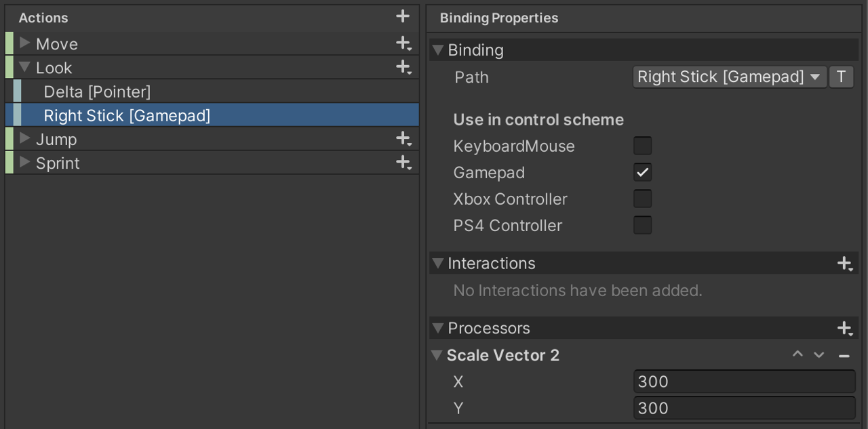The image size is (868, 429).
Task: Open the binding Path dropdown
Action: (x=730, y=77)
